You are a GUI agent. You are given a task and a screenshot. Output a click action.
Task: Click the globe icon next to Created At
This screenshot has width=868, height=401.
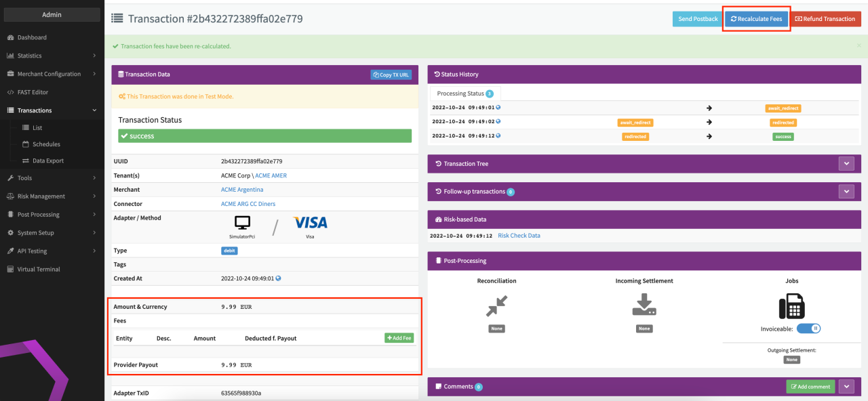pyautogui.click(x=278, y=278)
